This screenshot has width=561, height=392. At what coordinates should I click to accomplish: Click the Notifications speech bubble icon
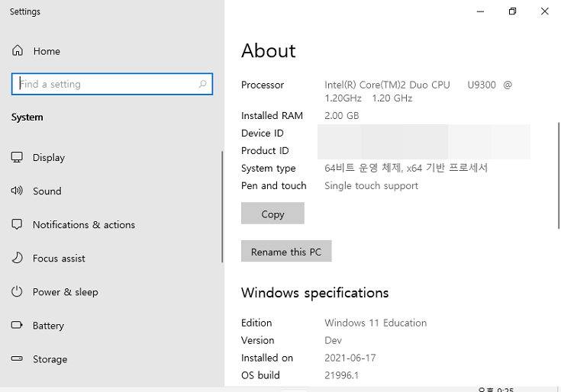tap(17, 224)
